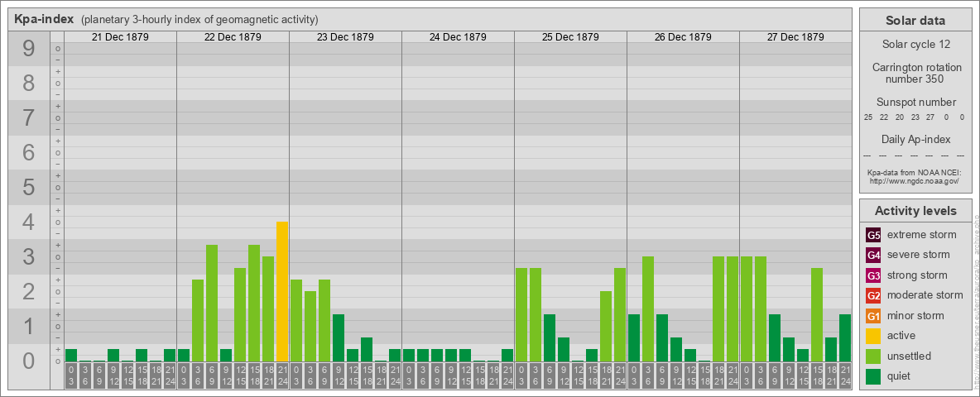Click the G5 extreme storm icon
The image size is (980, 397).
873,235
